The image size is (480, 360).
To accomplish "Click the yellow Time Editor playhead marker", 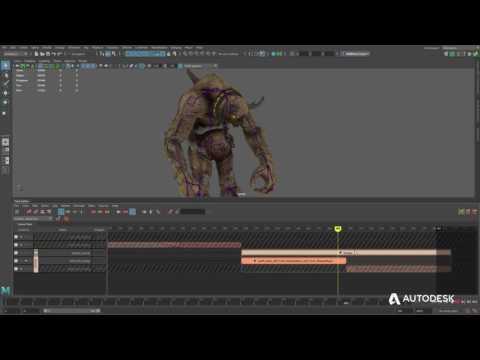I will point(338,228).
